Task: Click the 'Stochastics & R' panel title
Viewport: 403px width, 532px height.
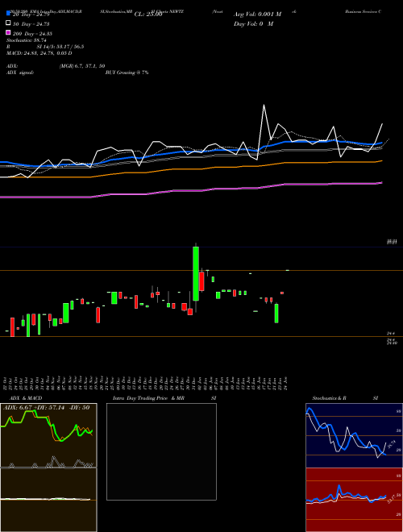Action: click(x=329, y=398)
